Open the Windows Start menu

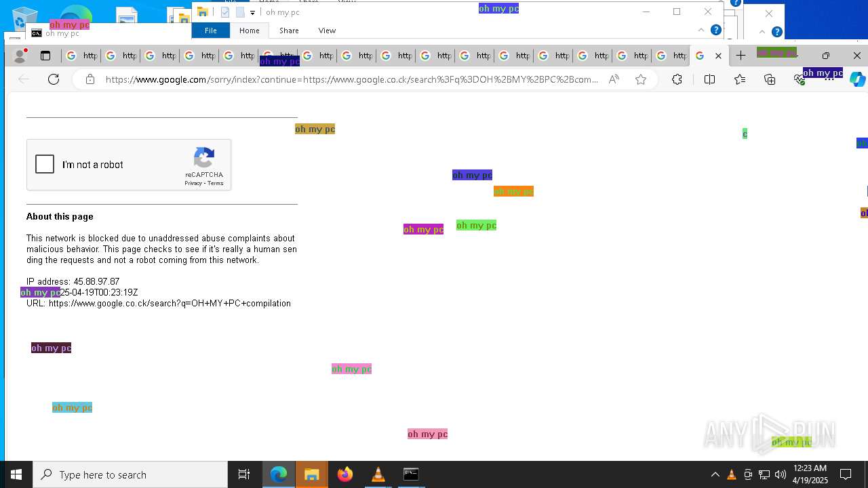[x=16, y=474]
